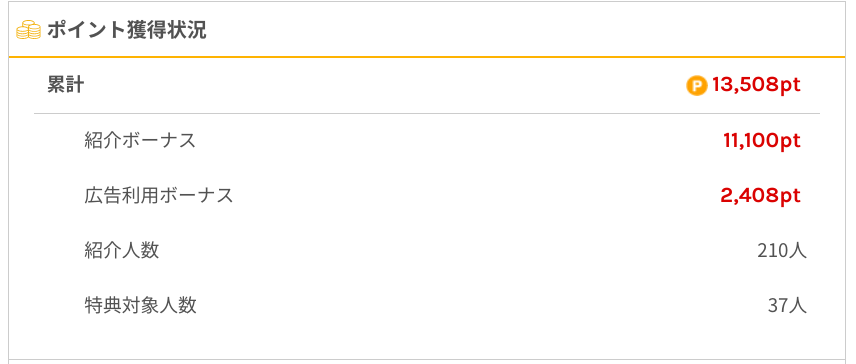The height and width of the screenshot is (364, 856).
Task: Click the 11,100pt referral bonus value
Action: pyautogui.click(x=762, y=141)
